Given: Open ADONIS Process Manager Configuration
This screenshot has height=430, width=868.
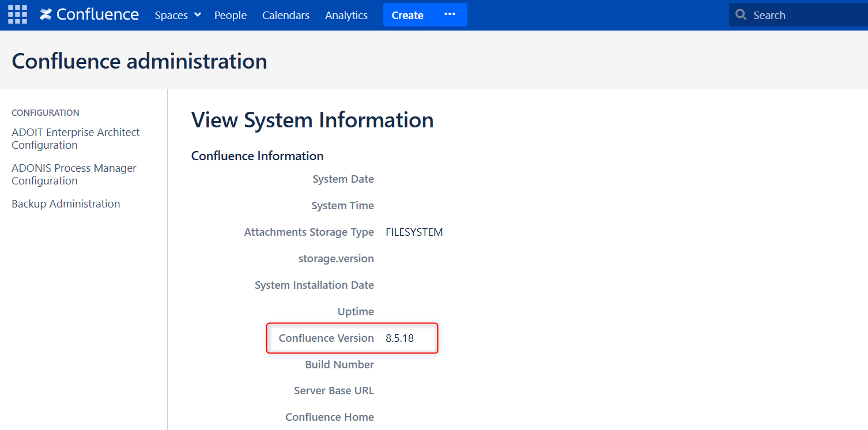Looking at the screenshot, I should (x=74, y=174).
